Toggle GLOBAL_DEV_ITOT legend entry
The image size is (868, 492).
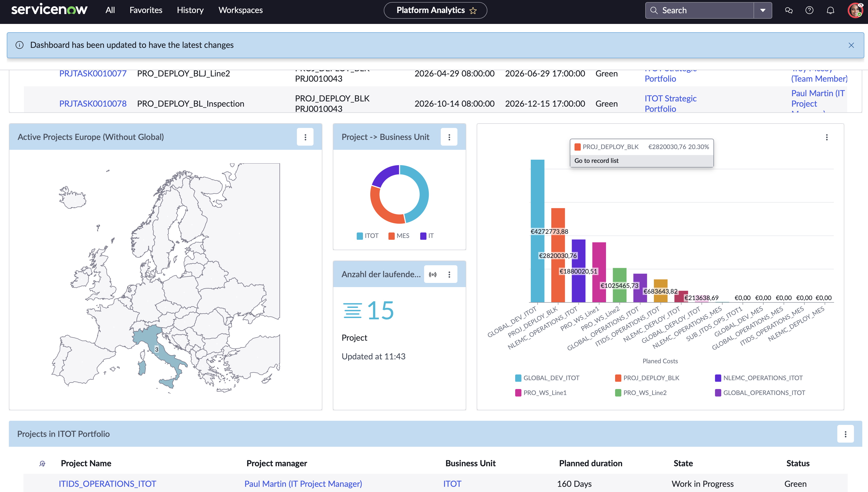coord(547,378)
